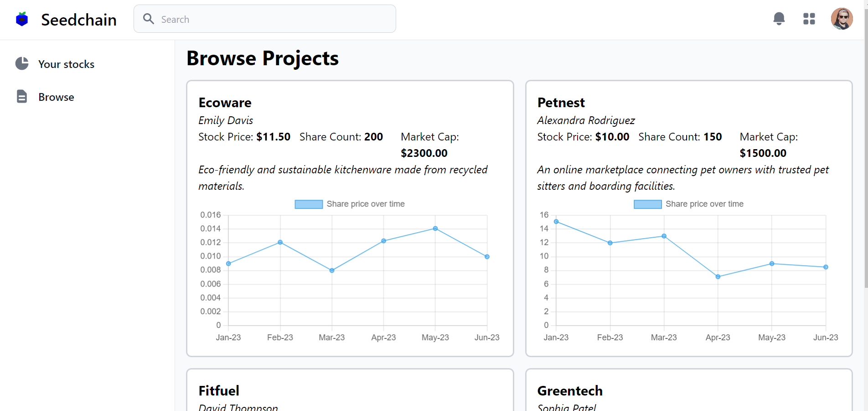Toggle Petnest share price legend swatch
Image resolution: width=868 pixels, height=411 pixels.
point(647,204)
